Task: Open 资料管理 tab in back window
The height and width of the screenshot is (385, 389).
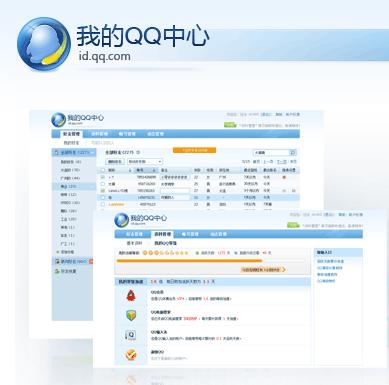Action: (99, 134)
